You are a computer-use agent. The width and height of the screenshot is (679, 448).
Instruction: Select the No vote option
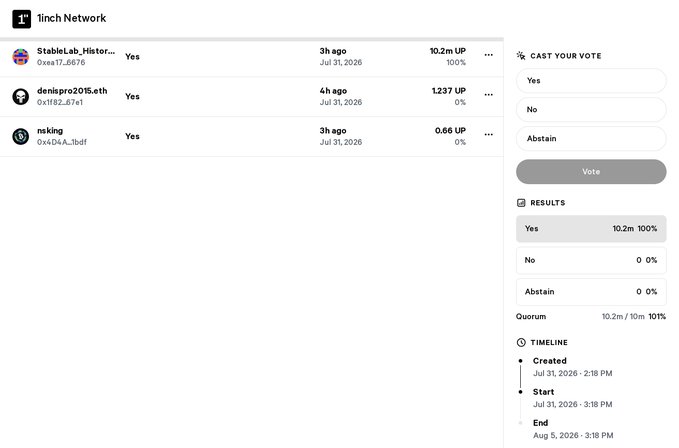tap(591, 110)
